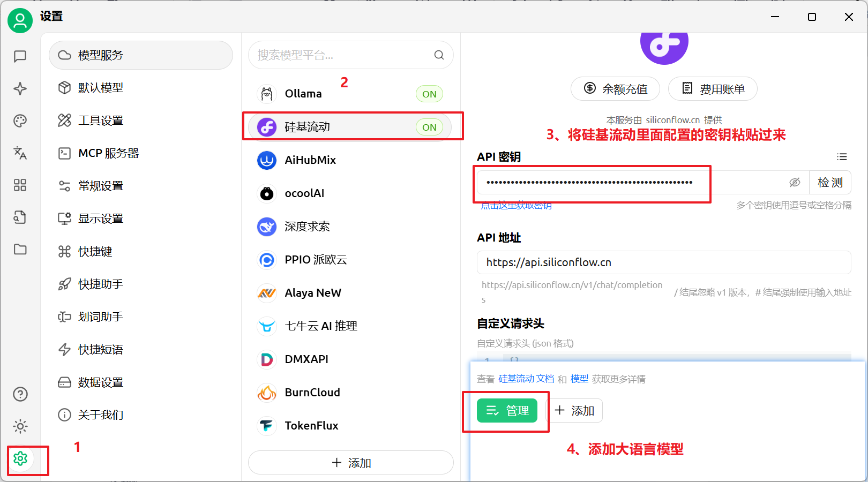Open the sparkle agents sidebar icon
The height and width of the screenshot is (482, 868).
tap(20, 88)
